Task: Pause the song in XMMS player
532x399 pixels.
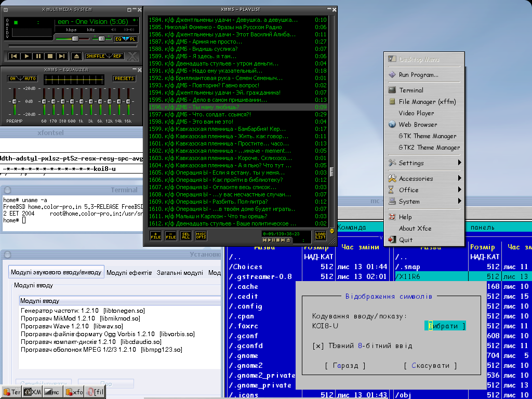Action: coord(38,56)
